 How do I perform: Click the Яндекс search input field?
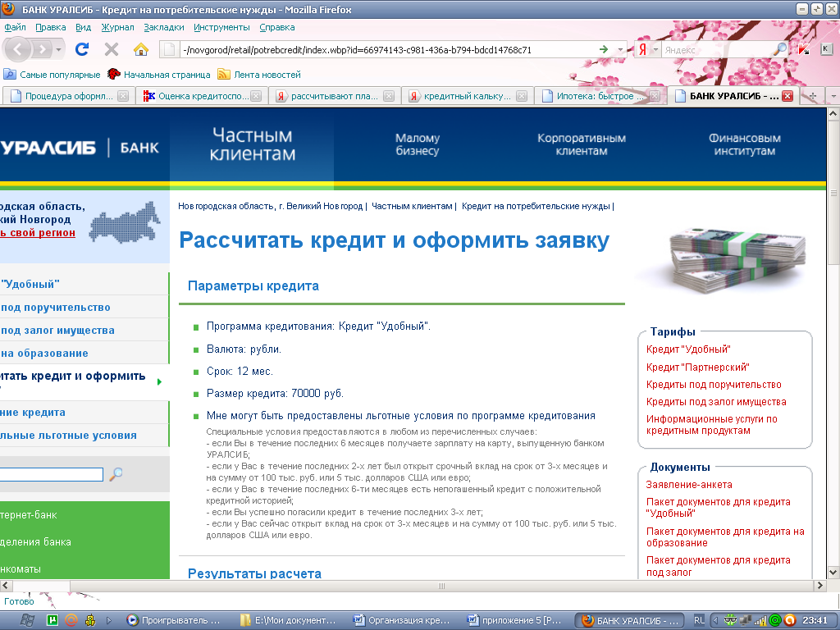tap(717, 50)
